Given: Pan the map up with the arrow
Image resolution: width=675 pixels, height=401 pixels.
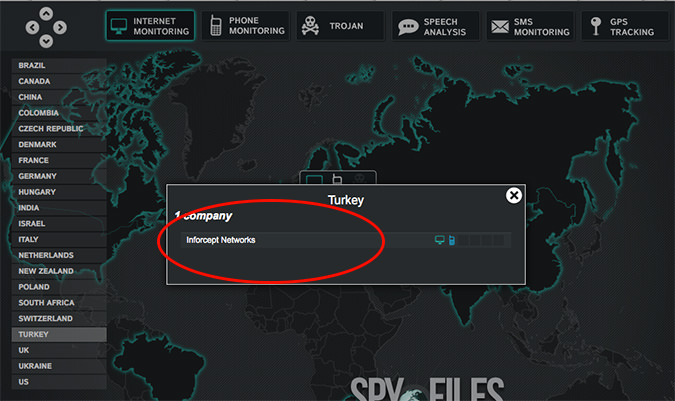Looking at the screenshot, I should point(47,15).
